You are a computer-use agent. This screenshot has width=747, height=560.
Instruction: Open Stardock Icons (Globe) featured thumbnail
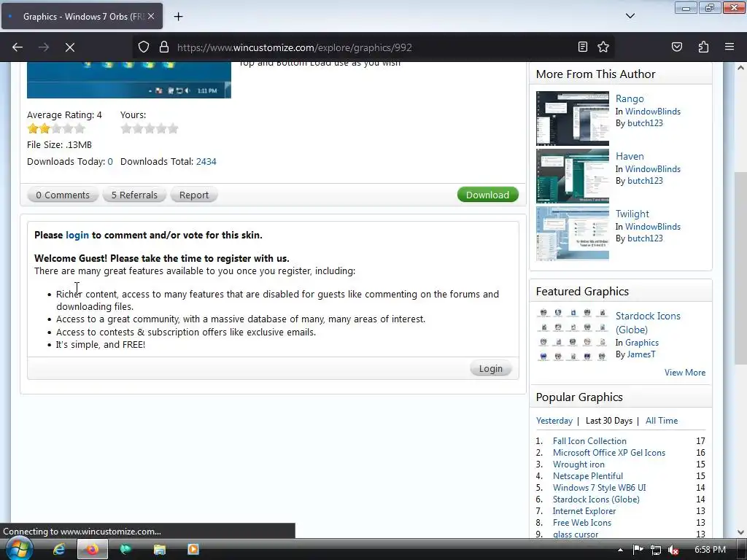[572, 335]
